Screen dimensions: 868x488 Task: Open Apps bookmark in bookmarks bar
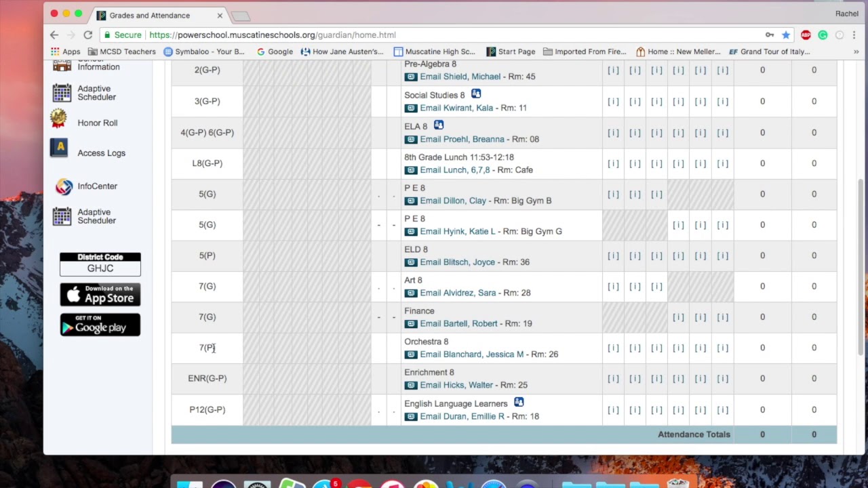(x=66, y=52)
